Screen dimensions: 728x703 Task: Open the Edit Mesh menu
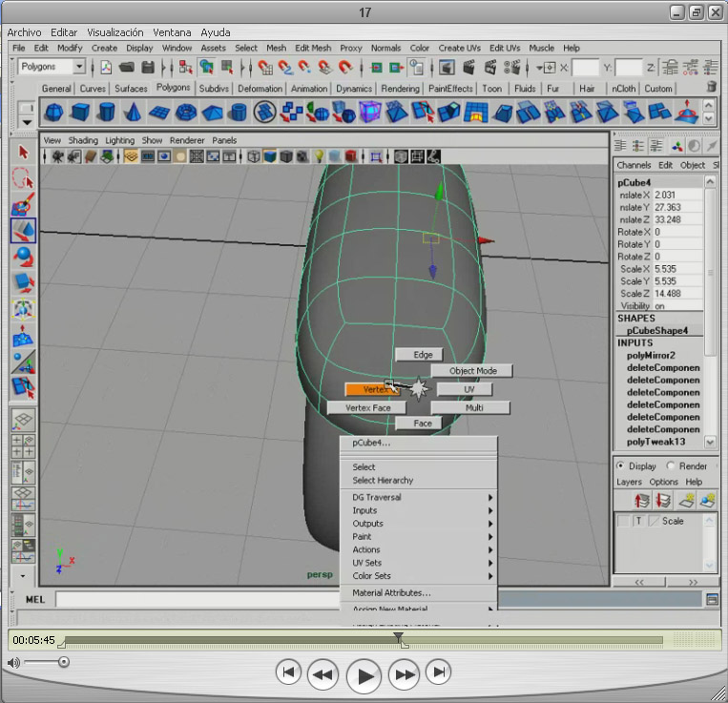[x=312, y=48]
